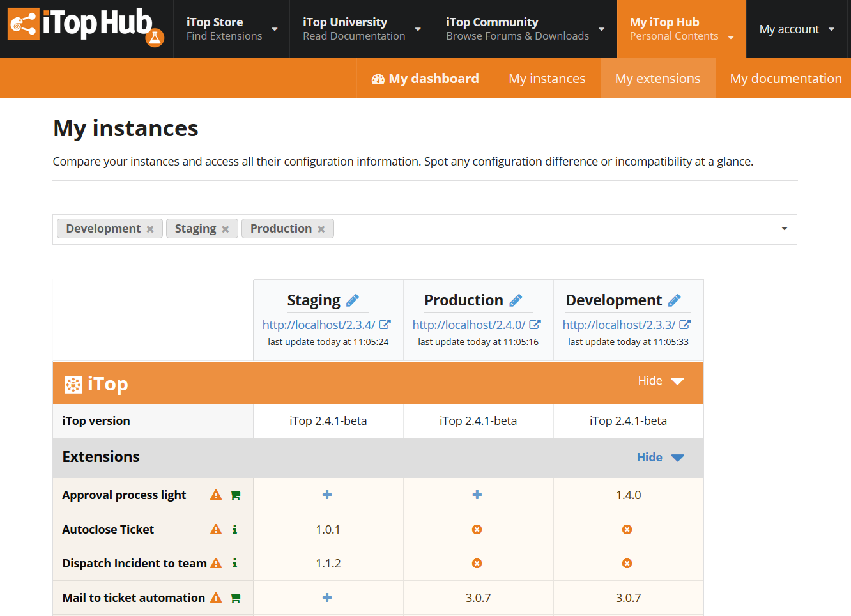Open the info icon for Dispatch Incident to team

point(234,563)
